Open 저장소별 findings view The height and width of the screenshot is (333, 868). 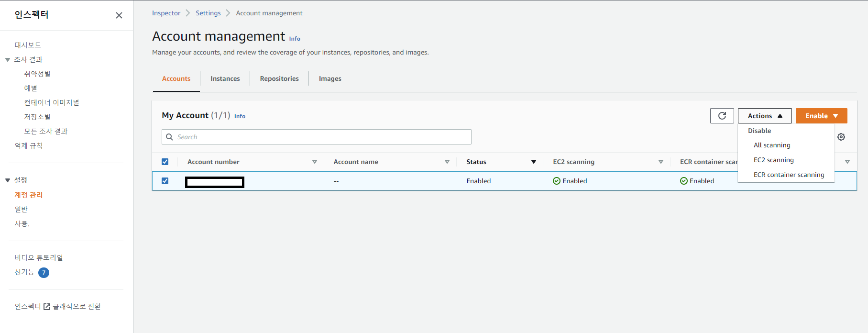(37, 117)
